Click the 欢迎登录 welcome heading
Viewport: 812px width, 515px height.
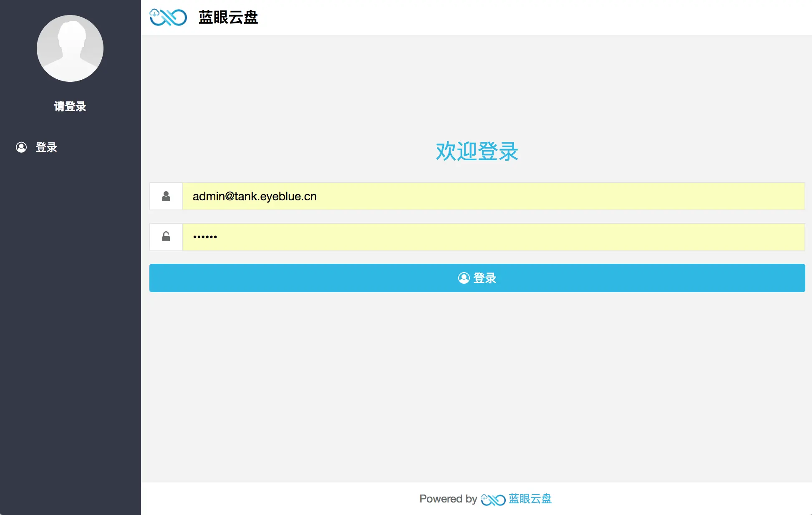[477, 151]
